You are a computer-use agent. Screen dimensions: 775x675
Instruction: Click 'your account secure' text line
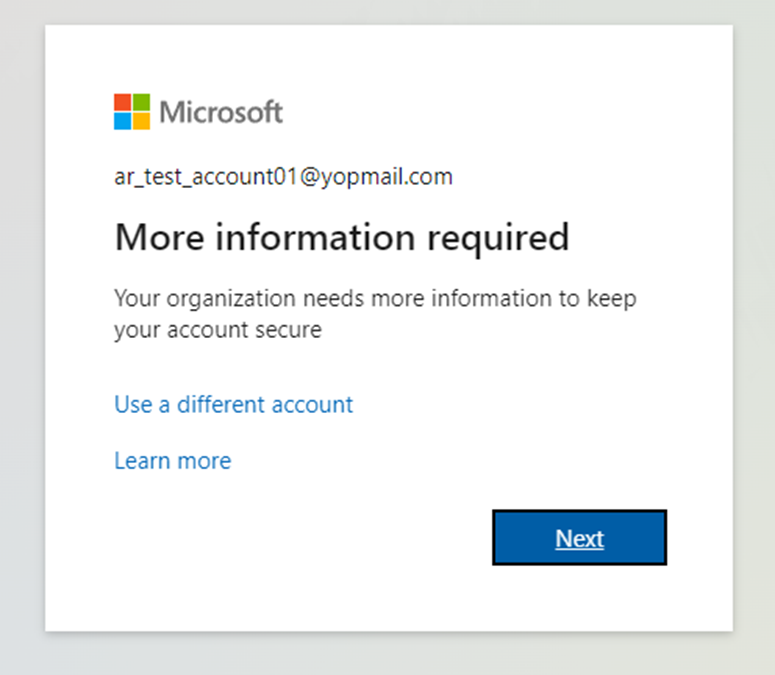pos(217,329)
